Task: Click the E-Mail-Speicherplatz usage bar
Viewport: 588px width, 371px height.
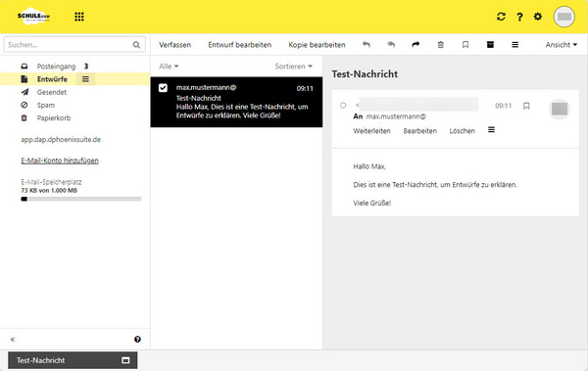Action: coord(81,199)
